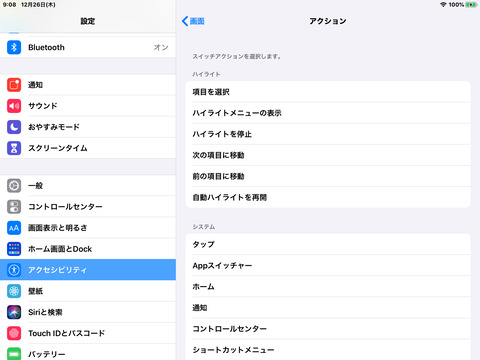Open Siriと検索 settings row
Viewport: 480px width, 360px height.
coord(88,312)
